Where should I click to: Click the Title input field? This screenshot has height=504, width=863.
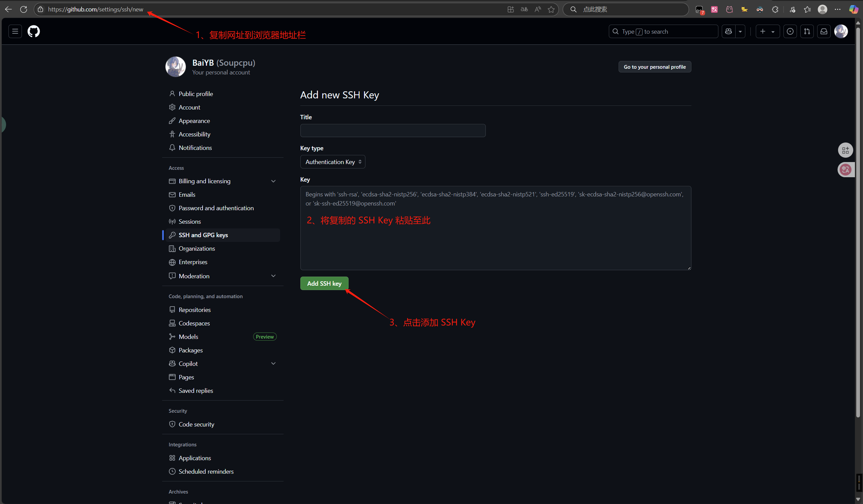pyautogui.click(x=393, y=130)
